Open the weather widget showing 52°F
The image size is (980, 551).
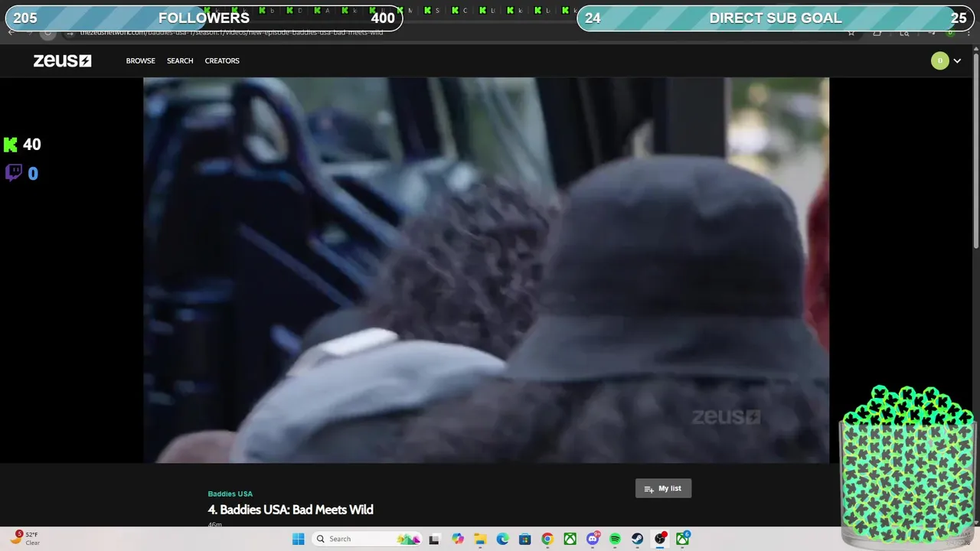click(x=25, y=538)
